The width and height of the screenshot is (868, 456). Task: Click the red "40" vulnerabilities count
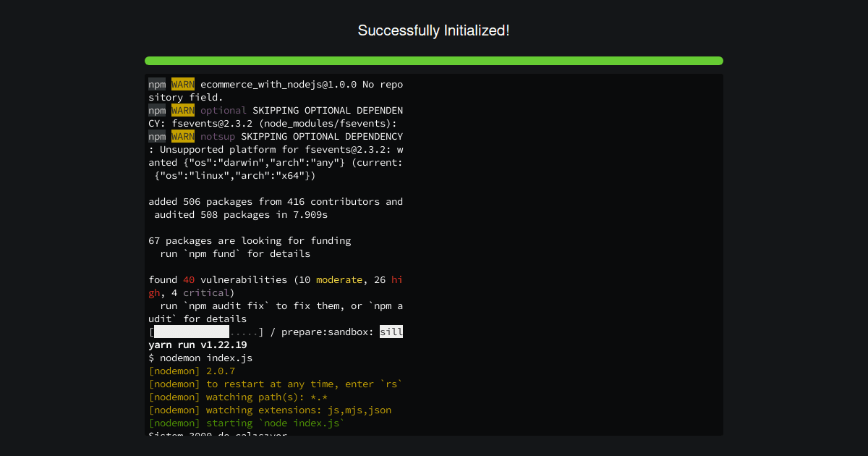click(189, 279)
